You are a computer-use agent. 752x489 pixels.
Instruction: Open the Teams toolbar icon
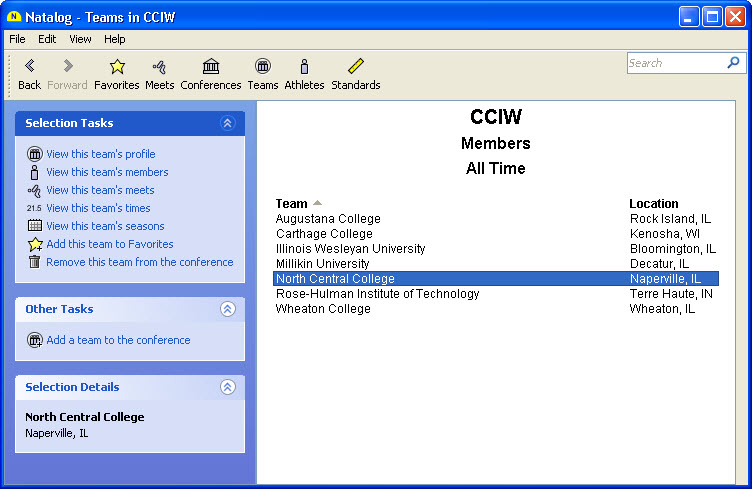263,67
